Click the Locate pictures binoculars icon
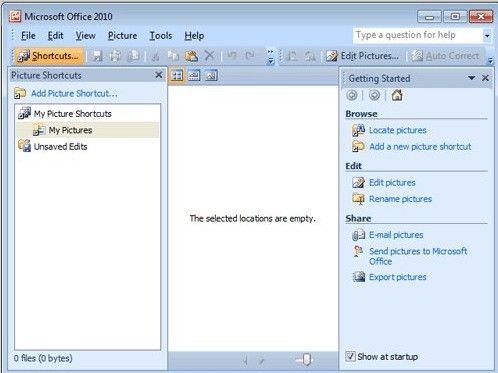 358,130
